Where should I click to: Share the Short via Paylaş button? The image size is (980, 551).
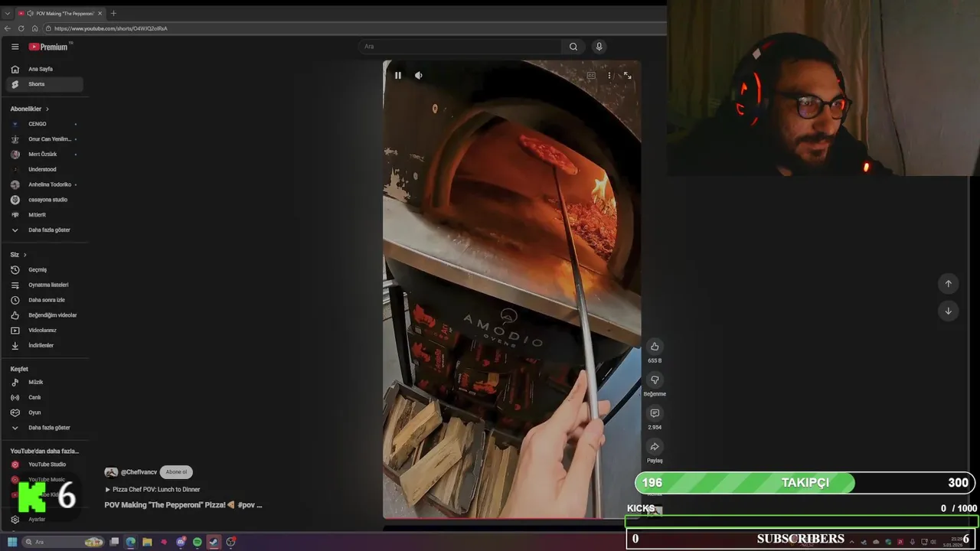pos(655,447)
